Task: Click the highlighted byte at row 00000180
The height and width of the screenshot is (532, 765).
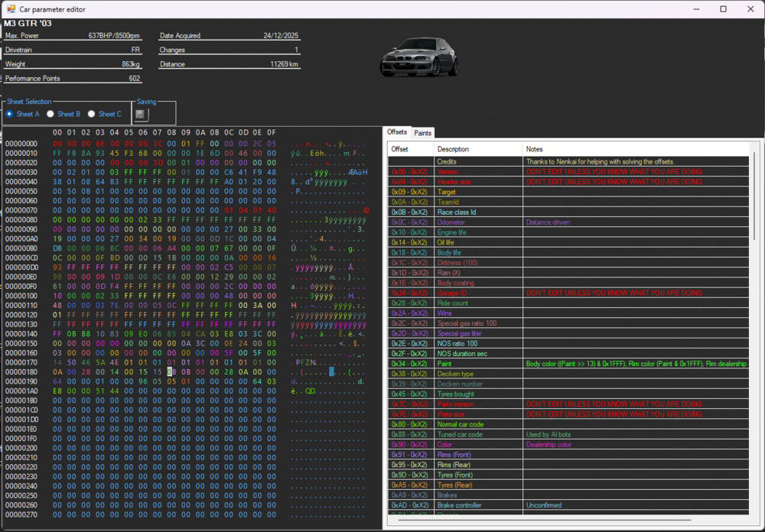Action: (171, 371)
